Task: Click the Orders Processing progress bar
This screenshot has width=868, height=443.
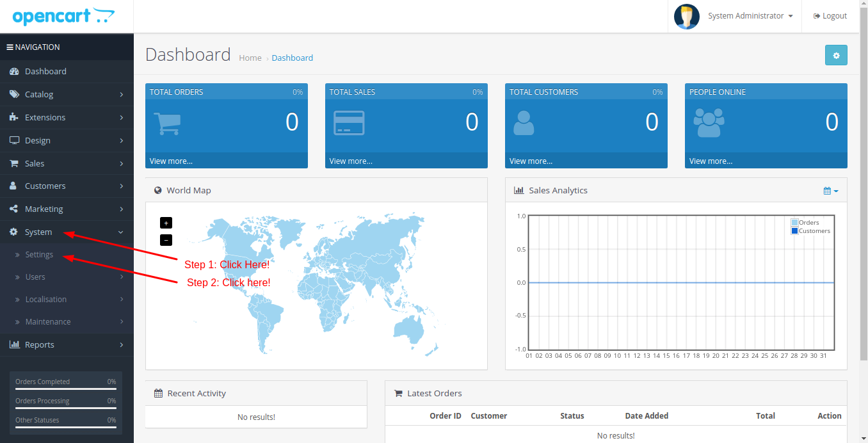Action: point(66,408)
